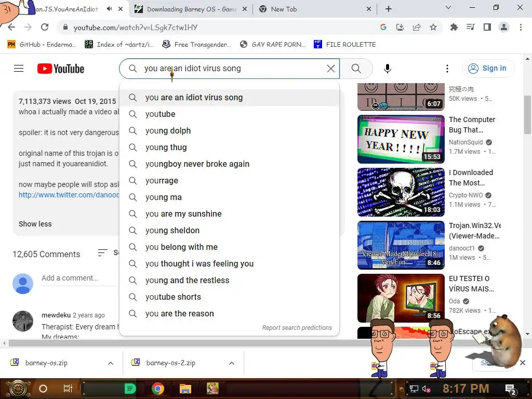The image size is (532, 399).
Task: Bookmark this page with the star
Action: (x=433, y=27)
